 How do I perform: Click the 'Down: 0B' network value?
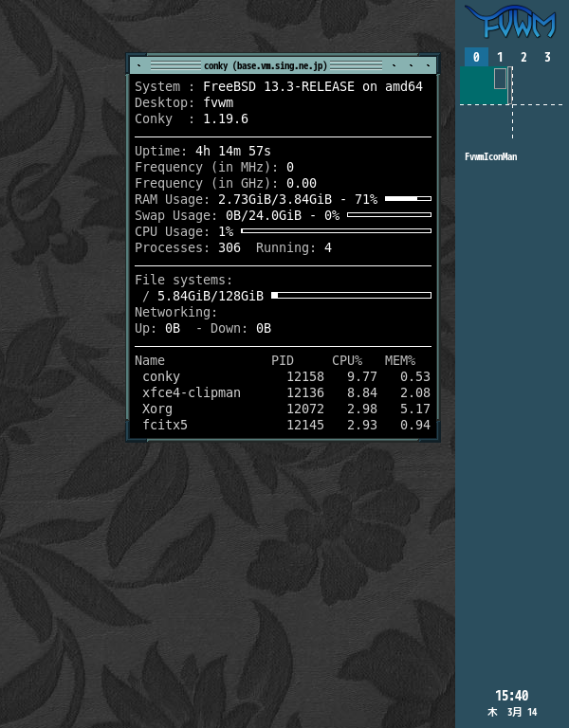[x=241, y=329]
